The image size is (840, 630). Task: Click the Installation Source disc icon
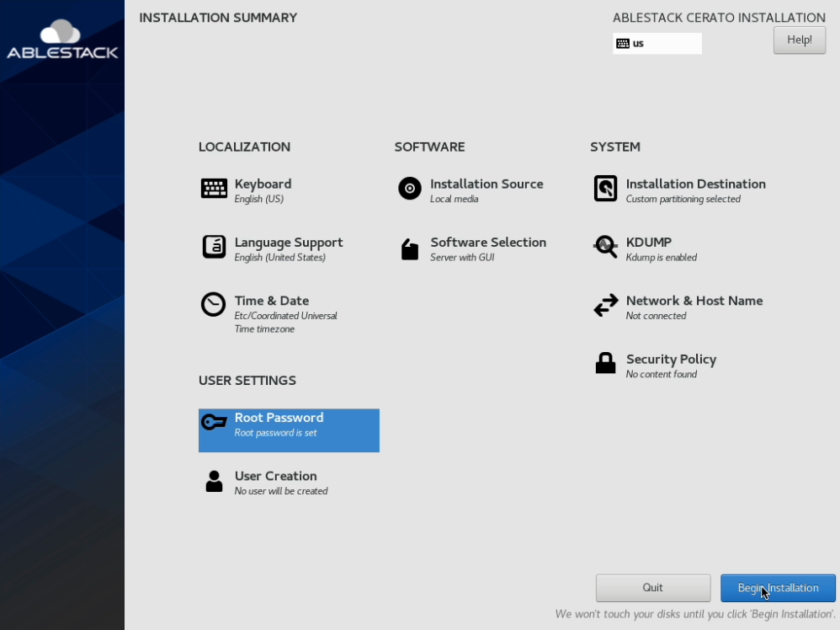point(410,189)
